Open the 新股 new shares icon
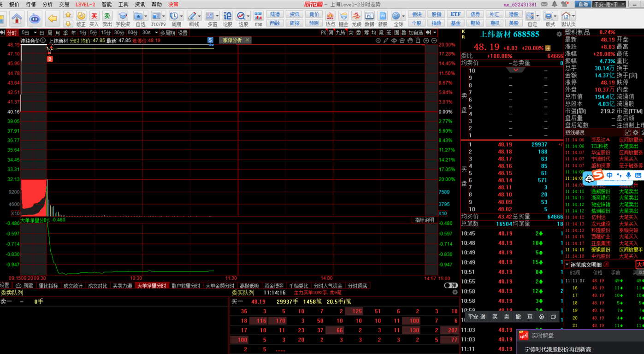The width and height of the screenshot is (644, 354). point(383,18)
